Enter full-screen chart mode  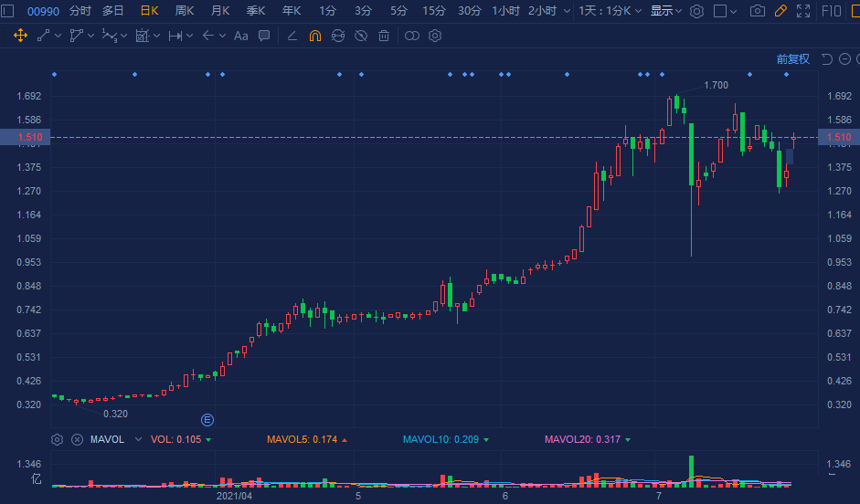coord(803,11)
